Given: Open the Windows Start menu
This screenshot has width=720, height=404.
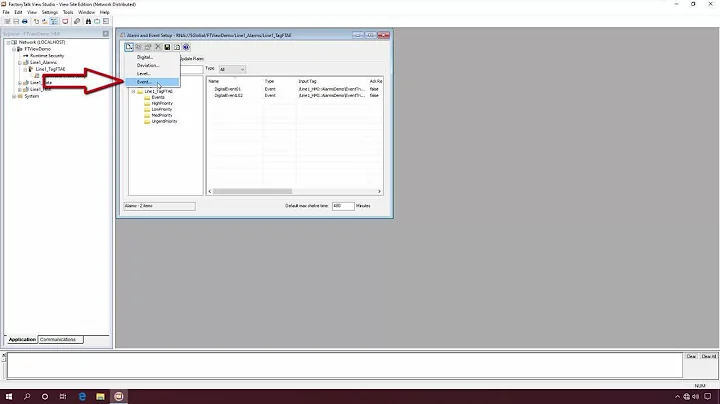Looking at the screenshot, I should pos(9,396).
